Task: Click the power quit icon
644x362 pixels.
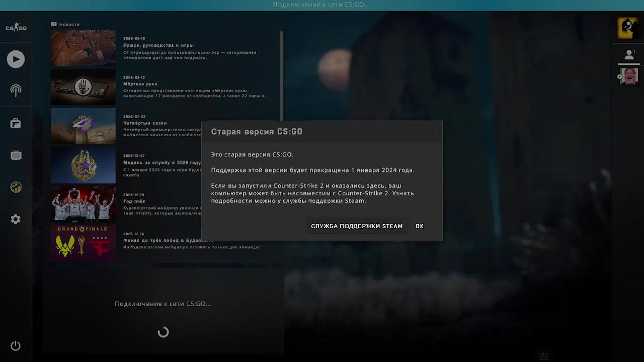Action: 16,346
